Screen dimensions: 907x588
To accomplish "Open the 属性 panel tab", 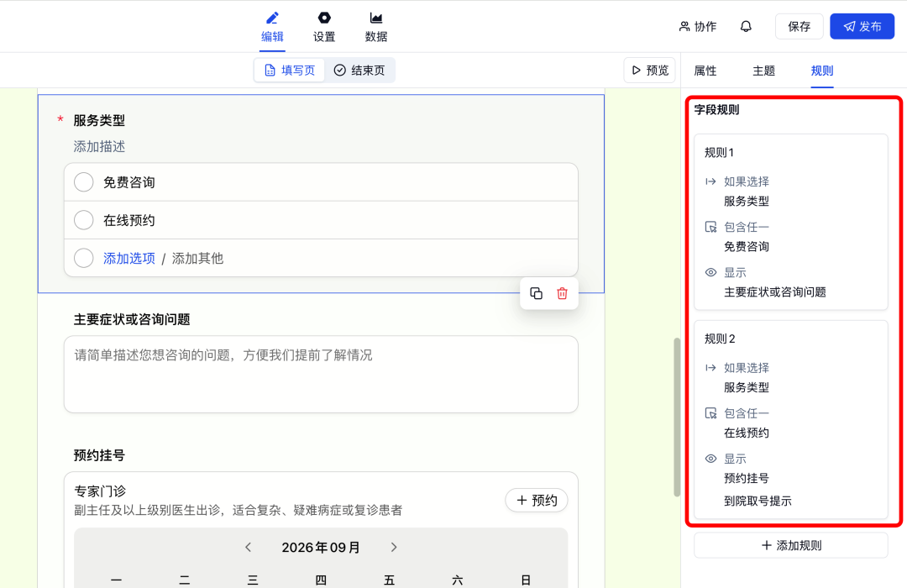I will point(705,71).
